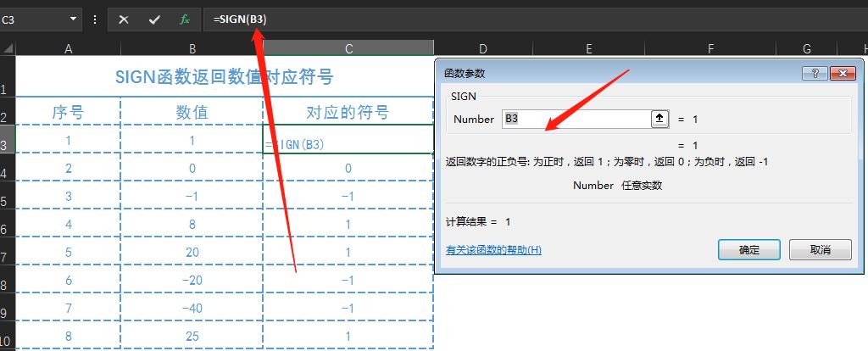Select row 5 header
The height and width of the screenshot is (351, 868).
pos(6,196)
